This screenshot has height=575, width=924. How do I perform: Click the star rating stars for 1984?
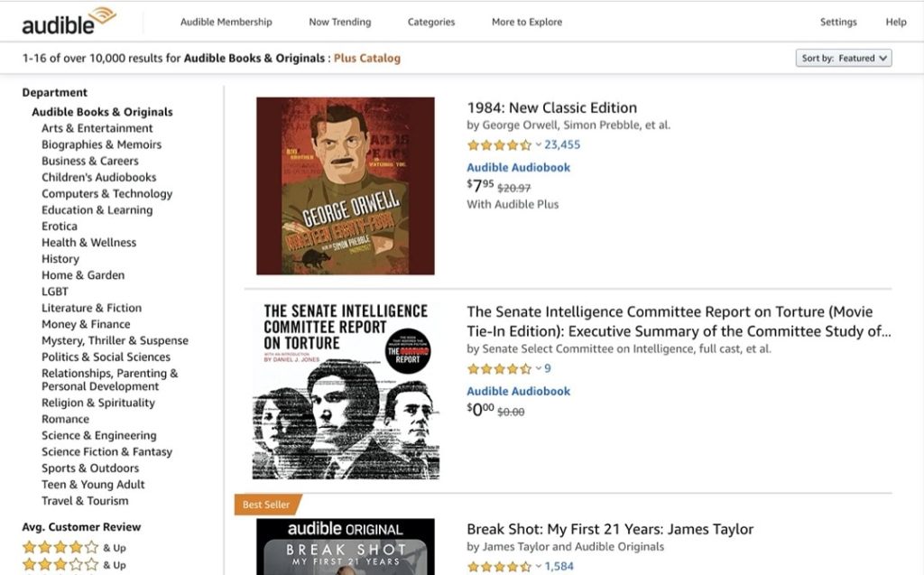498,144
